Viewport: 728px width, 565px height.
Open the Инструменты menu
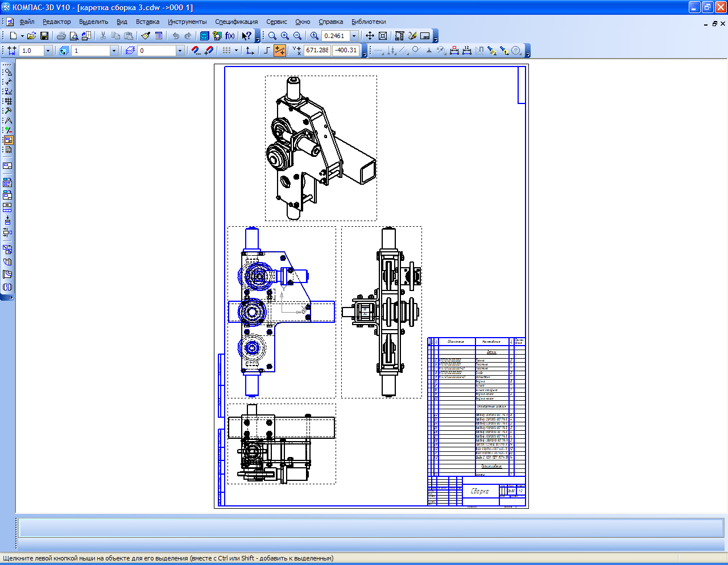click(x=187, y=22)
